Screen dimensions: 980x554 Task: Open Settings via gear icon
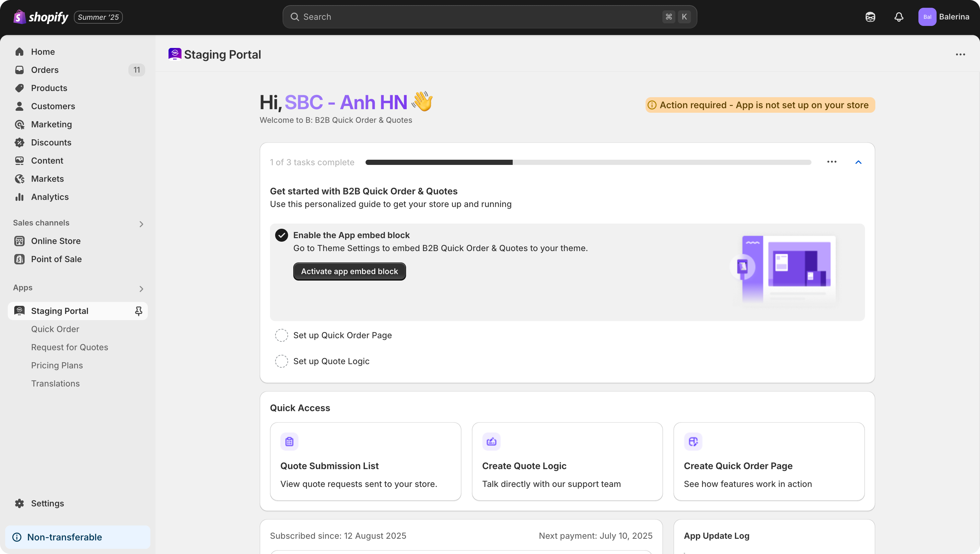coord(19,503)
